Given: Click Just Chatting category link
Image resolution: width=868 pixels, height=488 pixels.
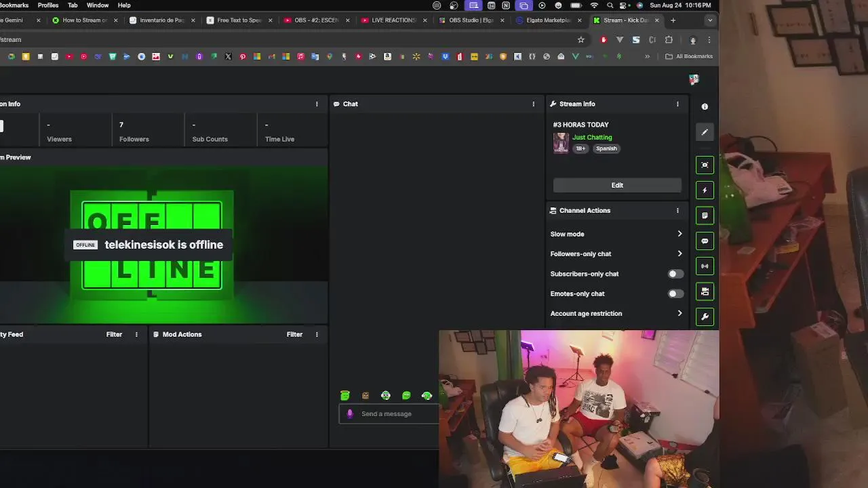Looking at the screenshot, I should [x=592, y=137].
